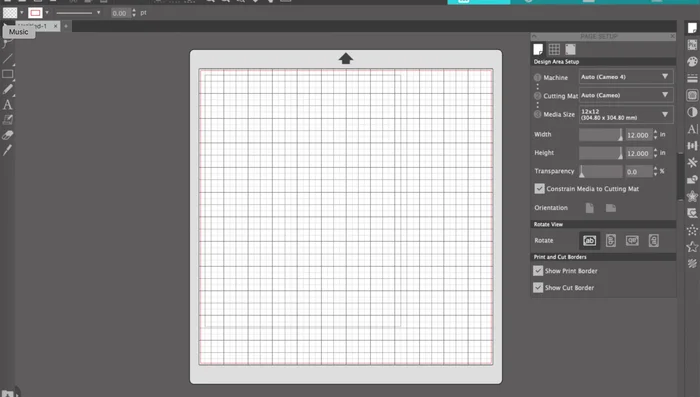The image size is (700, 397).
Task: Switch to Registration Marks tab in Page Setup
Action: [x=570, y=49]
